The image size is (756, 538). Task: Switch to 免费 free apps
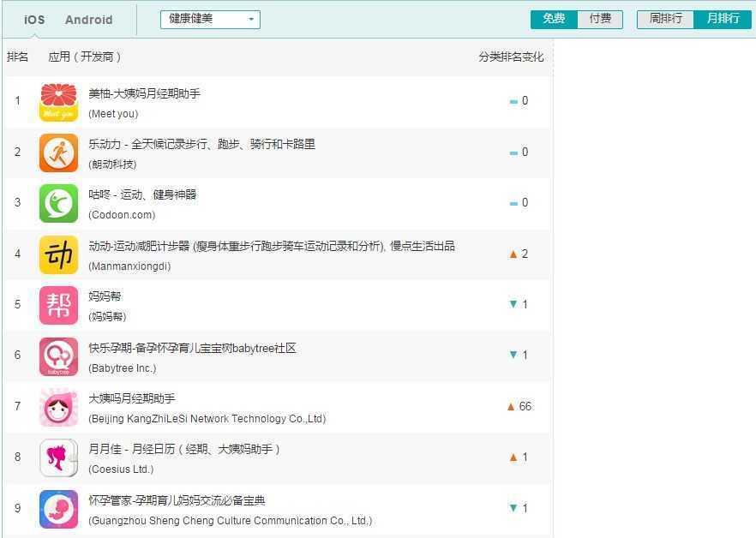(x=554, y=19)
